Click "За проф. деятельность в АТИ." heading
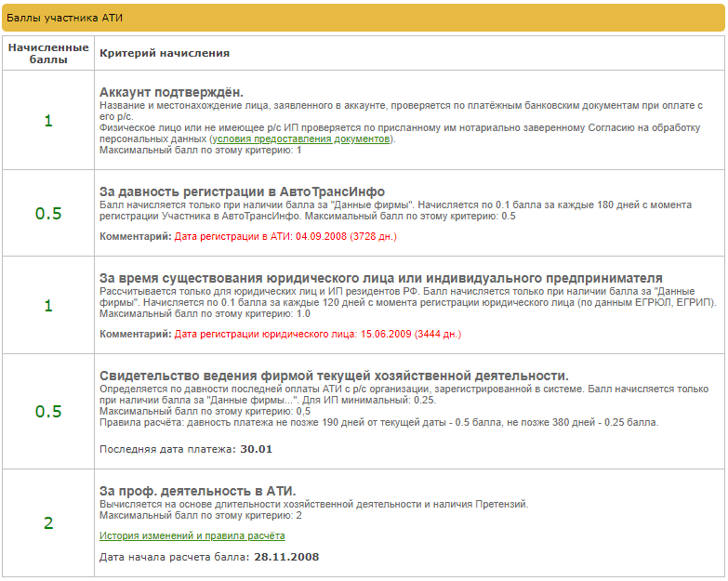The width and height of the screenshot is (728, 581). [x=197, y=491]
